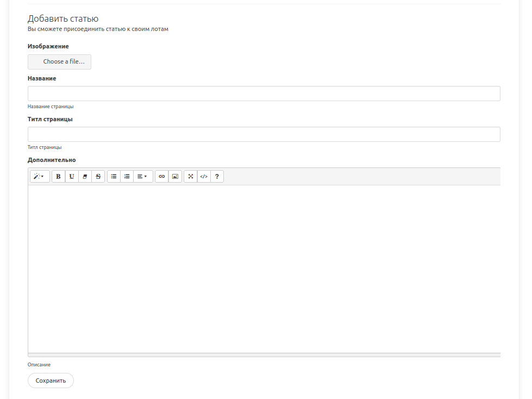Insert a hyperlink via the link icon
This screenshot has height=399, width=532.
(x=161, y=177)
